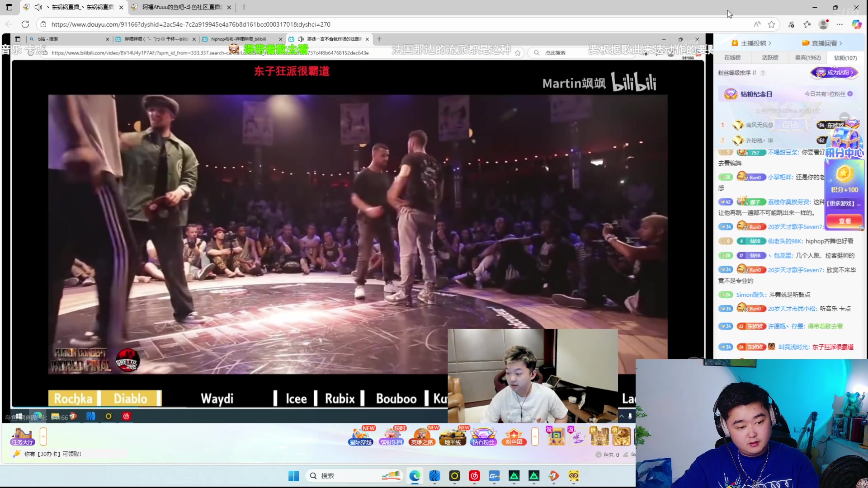The height and width of the screenshot is (488, 868).
Task: Select 'b站 - 搜索' tab in streamed browser
Action: tap(69, 39)
